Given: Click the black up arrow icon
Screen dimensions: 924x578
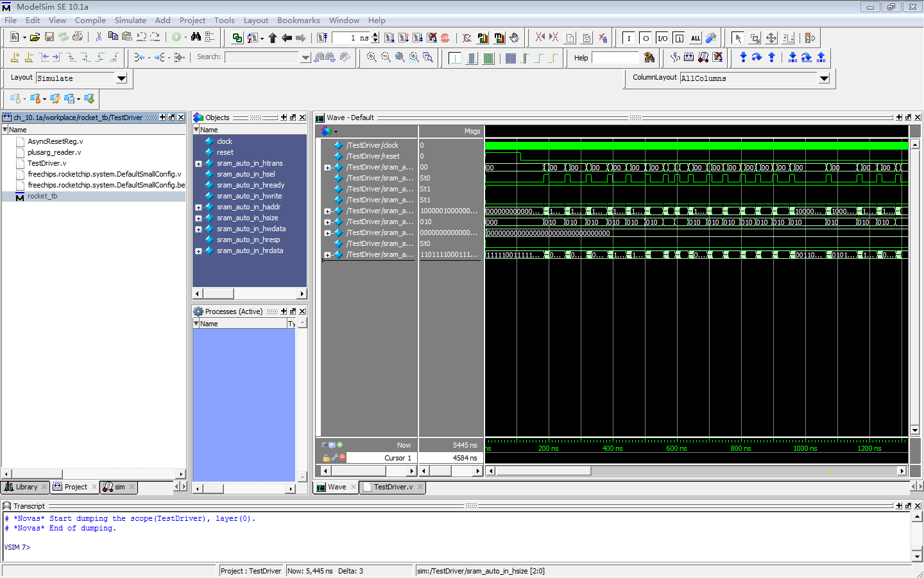Looking at the screenshot, I should tap(273, 38).
